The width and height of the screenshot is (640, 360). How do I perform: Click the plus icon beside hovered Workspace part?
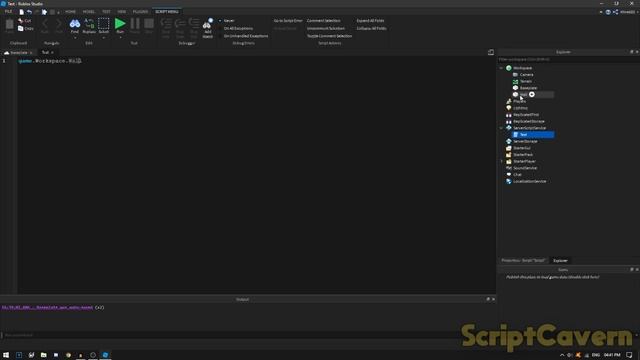pos(532,94)
